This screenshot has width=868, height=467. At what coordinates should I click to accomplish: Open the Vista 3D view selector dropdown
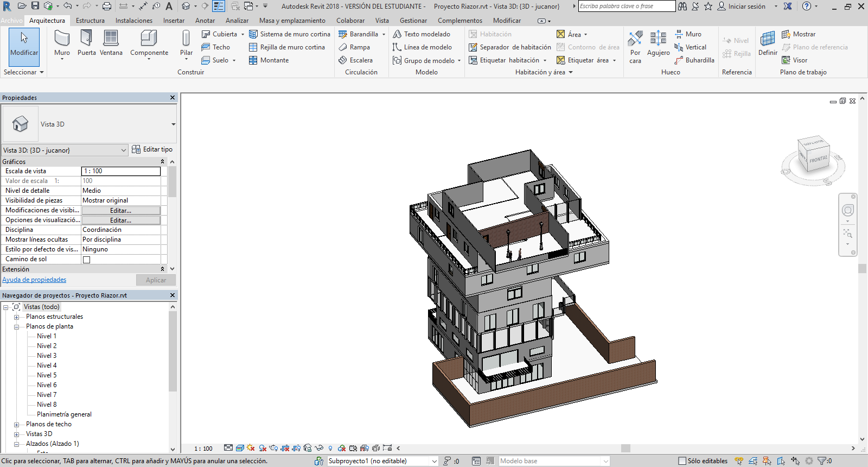pyautogui.click(x=124, y=150)
